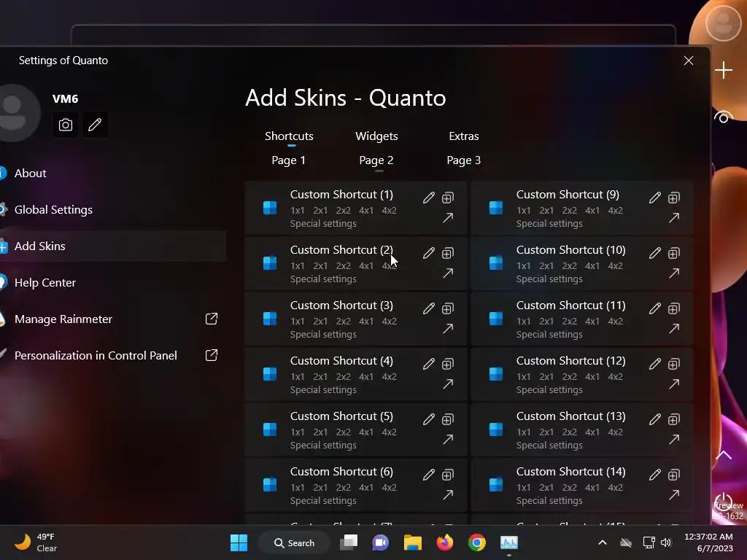Click the grid-plus icon for Custom Shortcut (11)
The image size is (747, 560).
674,308
